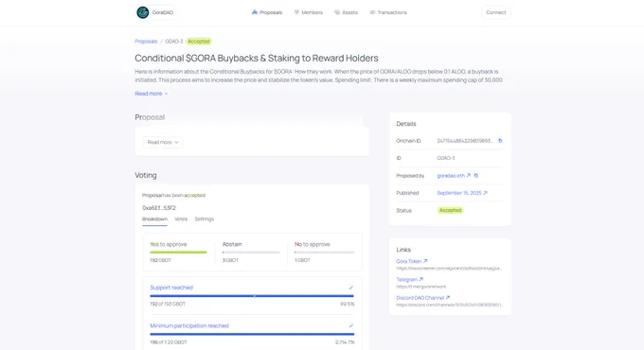The height and width of the screenshot is (350, 644).
Task: Switch to the Settings tab
Action: click(x=205, y=219)
